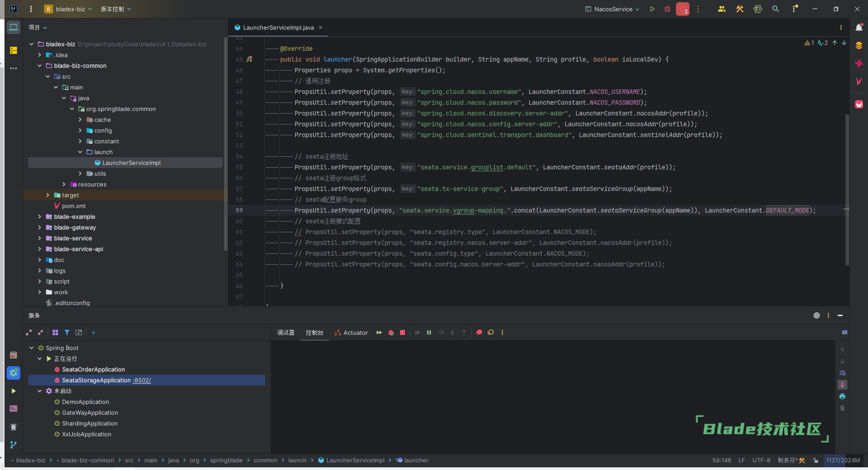Stop the running SeataStorageApplication process
The width and height of the screenshot is (868, 470).
pyautogui.click(x=403, y=333)
